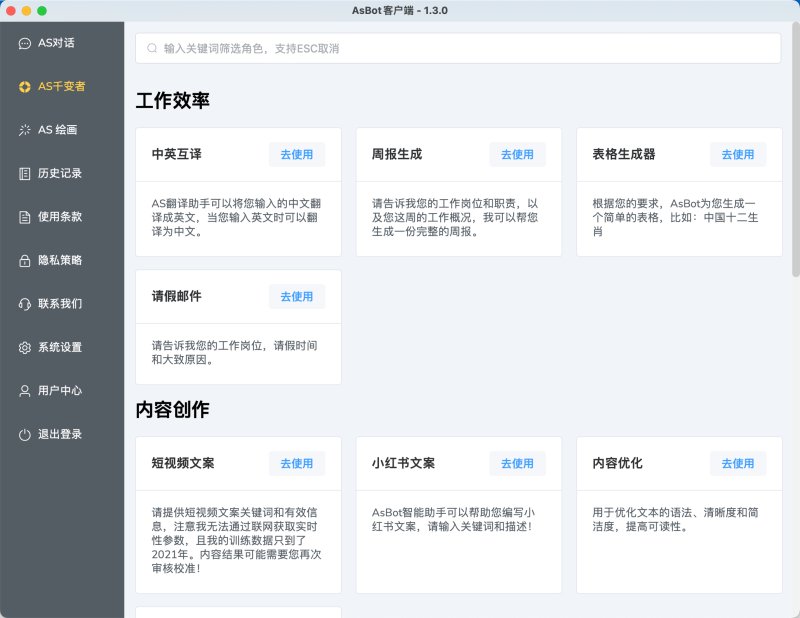Viewport: 800px width, 618px height.
Task: Click the search magnifier icon
Action: tap(152, 48)
